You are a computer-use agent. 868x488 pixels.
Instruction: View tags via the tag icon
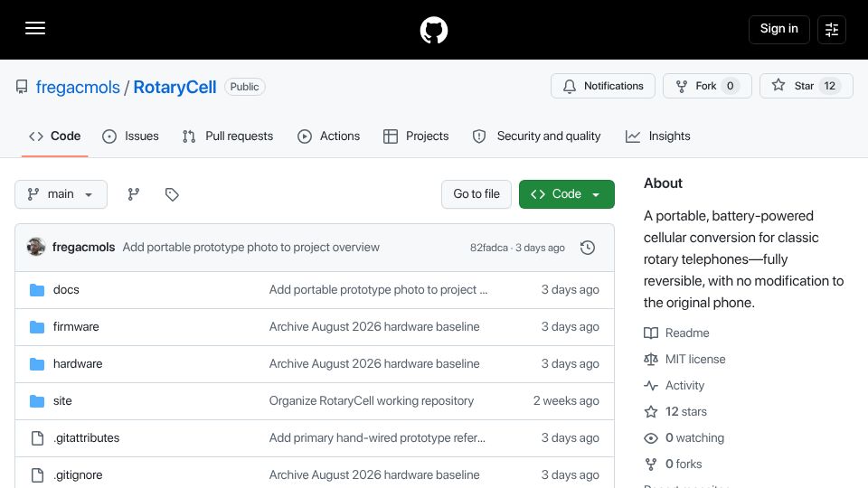(172, 194)
